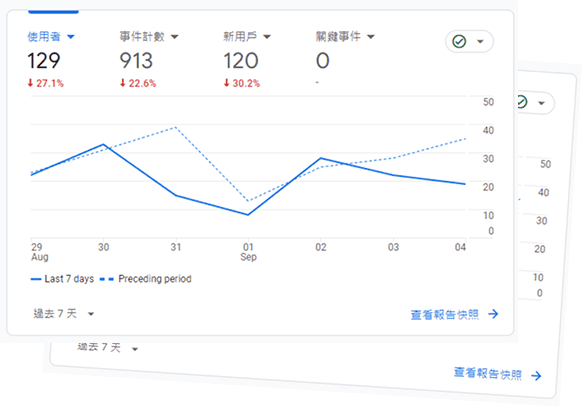Click the 查看報告快照 link on the back card
The height and width of the screenshot is (407, 582).
click(x=488, y=374)
